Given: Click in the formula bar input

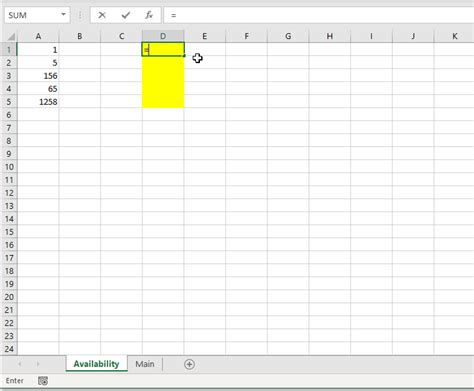Looking at the screenshot, I should click(320, 15).
